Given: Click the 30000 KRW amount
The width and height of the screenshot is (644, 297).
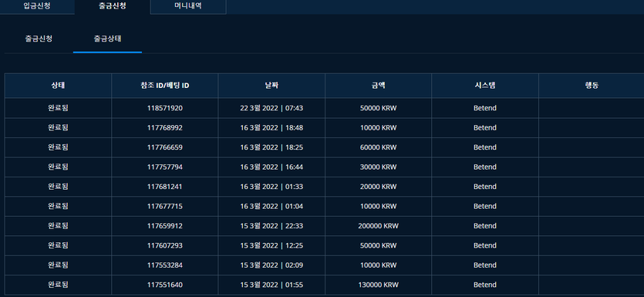Looking at the screenshot, I should (378, 167).
